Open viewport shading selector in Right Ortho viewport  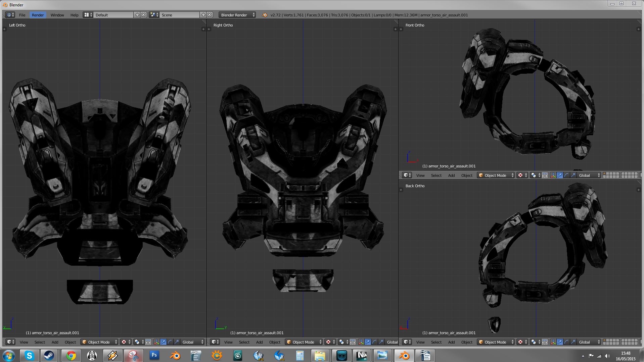[330, 342]
